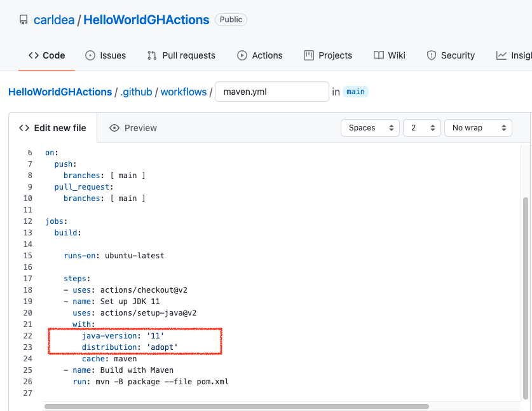
Task: Open the Wiki tab
Action: [x=390, y=55]
